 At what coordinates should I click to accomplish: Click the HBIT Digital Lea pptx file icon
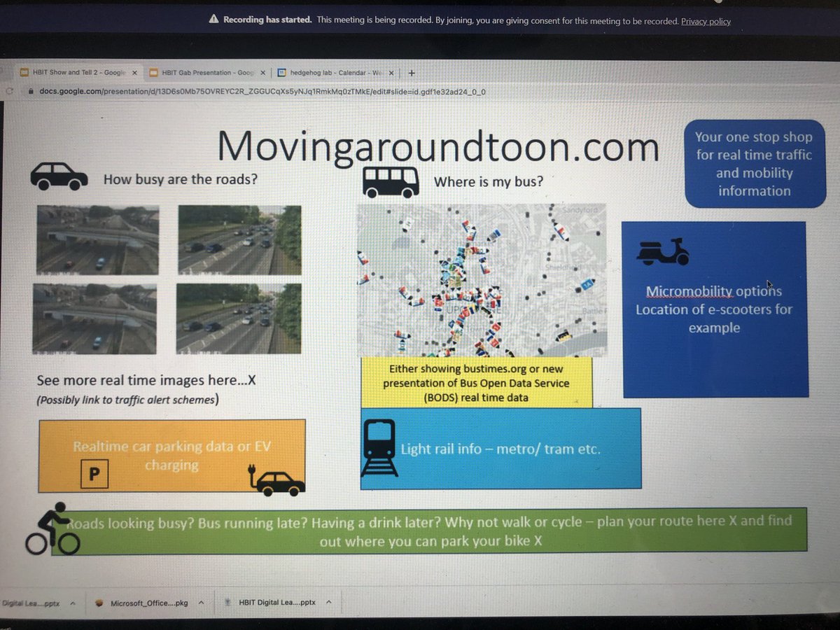(x=228, y=601)
